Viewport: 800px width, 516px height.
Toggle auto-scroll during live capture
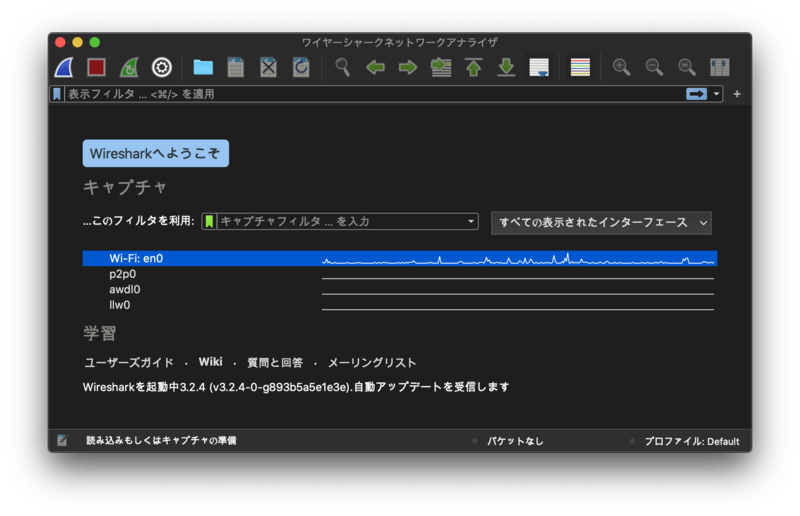539,67
